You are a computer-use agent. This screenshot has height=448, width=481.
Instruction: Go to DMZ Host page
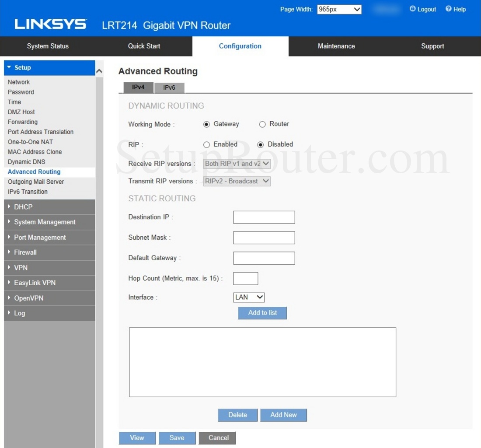click(21, 112)
